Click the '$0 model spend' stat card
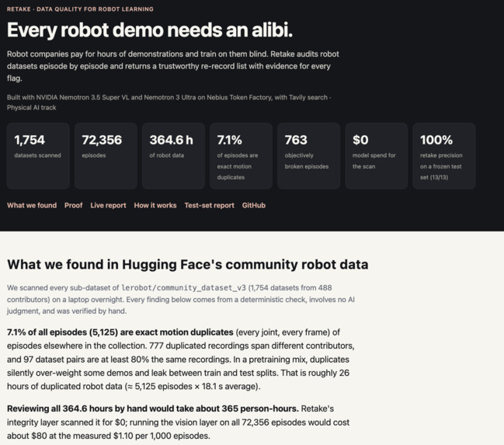 pyautogui.click(x=377, y=156)
